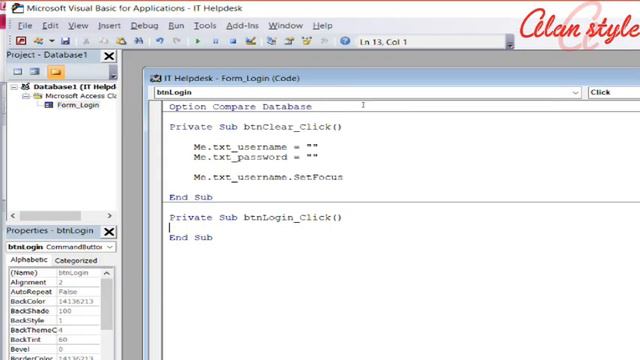Open the File menu
The image size is (640, 360).
(x=25, y=26)
